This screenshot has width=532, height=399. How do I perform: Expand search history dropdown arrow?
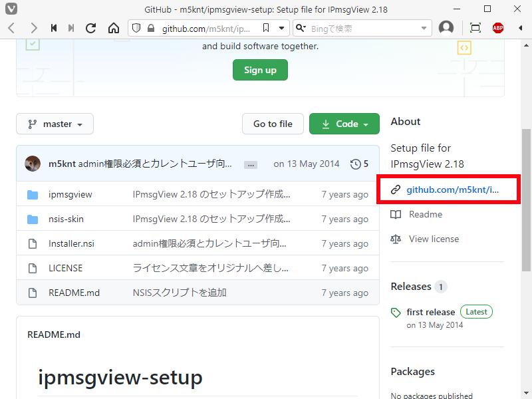[x=424, y=29]
